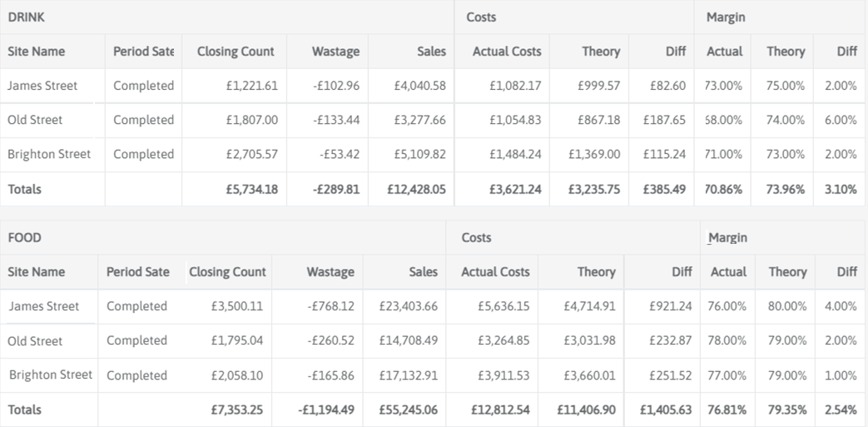The width and height of the screenshot is (868, 427).
Task: Open Brighton Street in the FOOD table
Action: (51, 375)
